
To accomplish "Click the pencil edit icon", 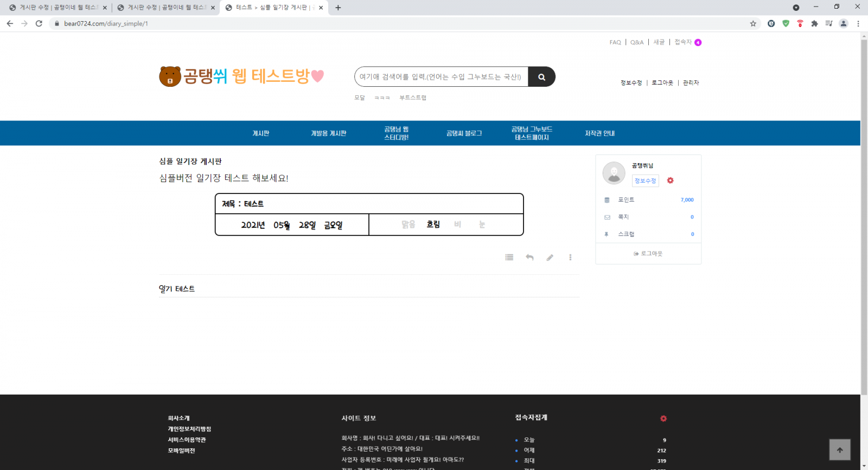I will pos(550,257).
